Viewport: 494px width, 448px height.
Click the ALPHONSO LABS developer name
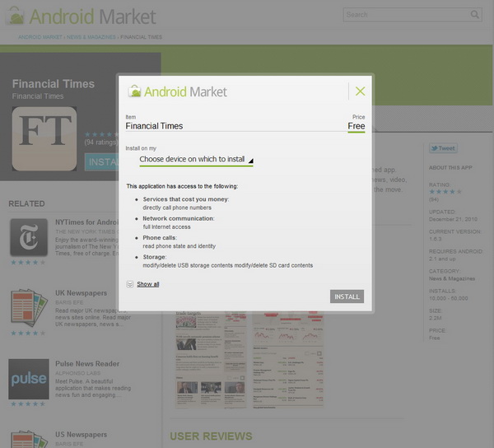78,373
